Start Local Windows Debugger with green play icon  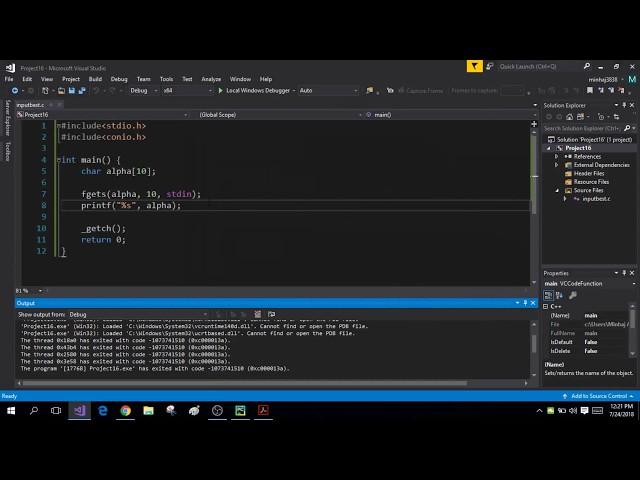point(220,91)
